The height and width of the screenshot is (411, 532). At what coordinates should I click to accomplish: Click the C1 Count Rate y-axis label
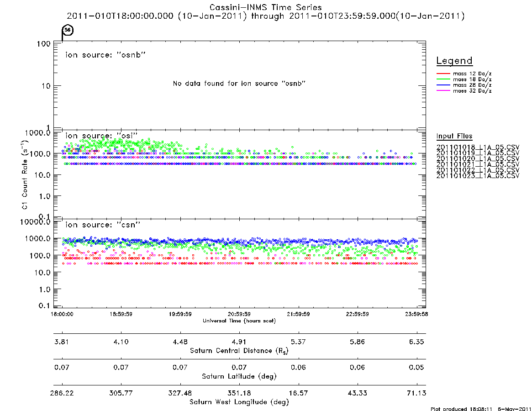click(24, 174)
